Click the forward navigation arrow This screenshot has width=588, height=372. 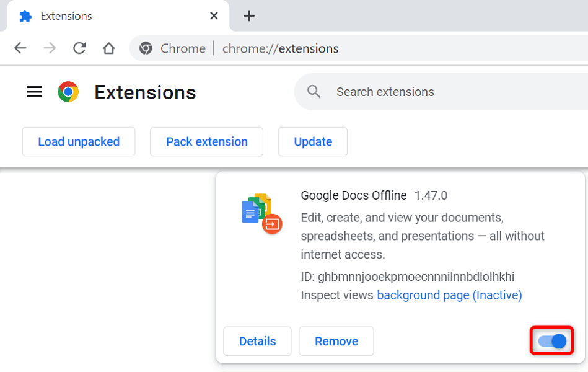click(x=50, y=48)
